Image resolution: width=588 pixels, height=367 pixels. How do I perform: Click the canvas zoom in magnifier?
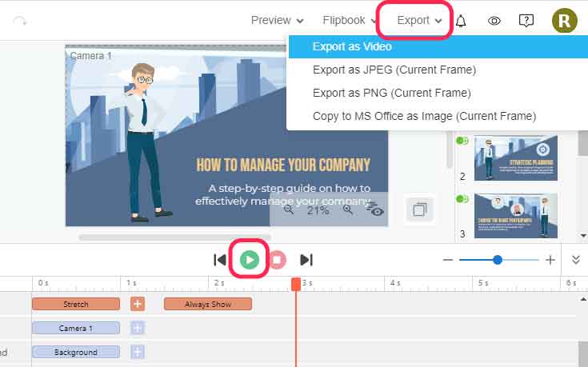348,210
